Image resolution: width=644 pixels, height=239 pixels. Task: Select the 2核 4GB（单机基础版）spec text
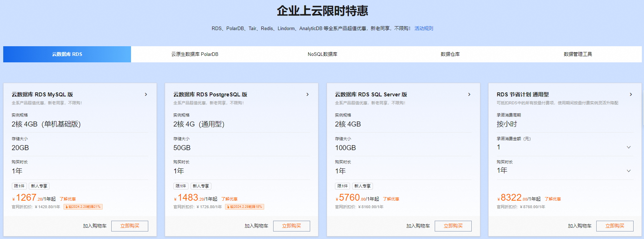[x=46, y=124]
